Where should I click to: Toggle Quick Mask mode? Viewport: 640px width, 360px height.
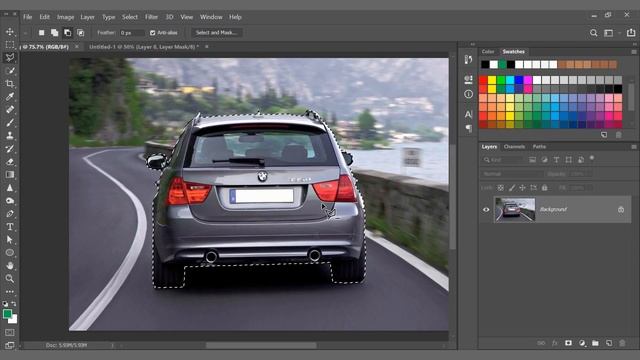[10, 333]
